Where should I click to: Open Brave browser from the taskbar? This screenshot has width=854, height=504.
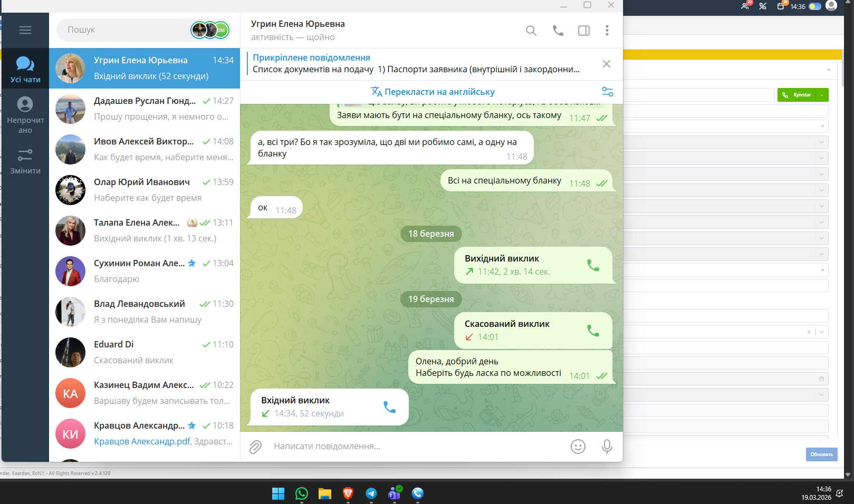point(348,493)
